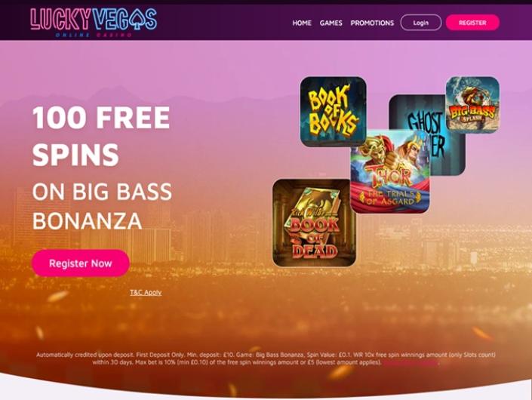Open the Book of Books game tile
Screen dimensions: 532x400
coord(333,111)
